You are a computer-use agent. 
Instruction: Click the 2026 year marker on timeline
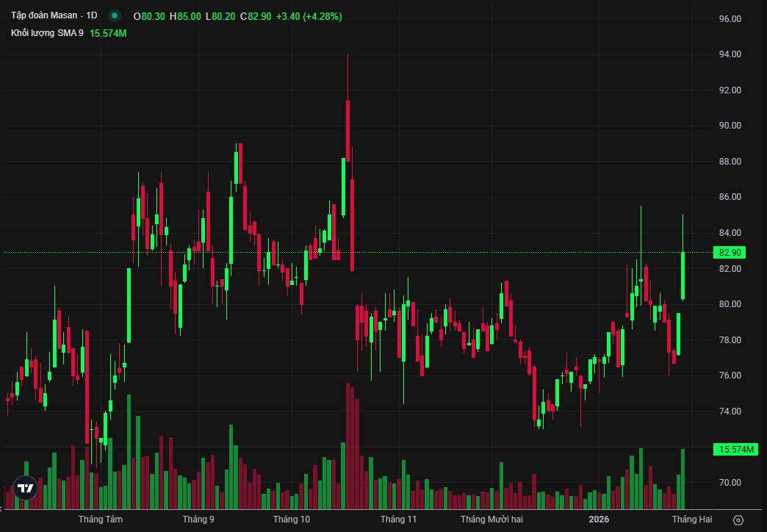pyautogui.click(x=599, y=520)
